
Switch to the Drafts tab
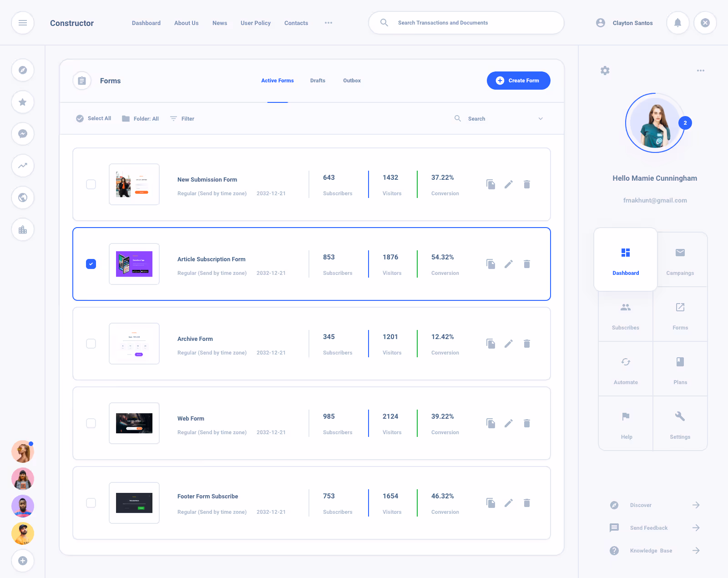pos(318,81)
